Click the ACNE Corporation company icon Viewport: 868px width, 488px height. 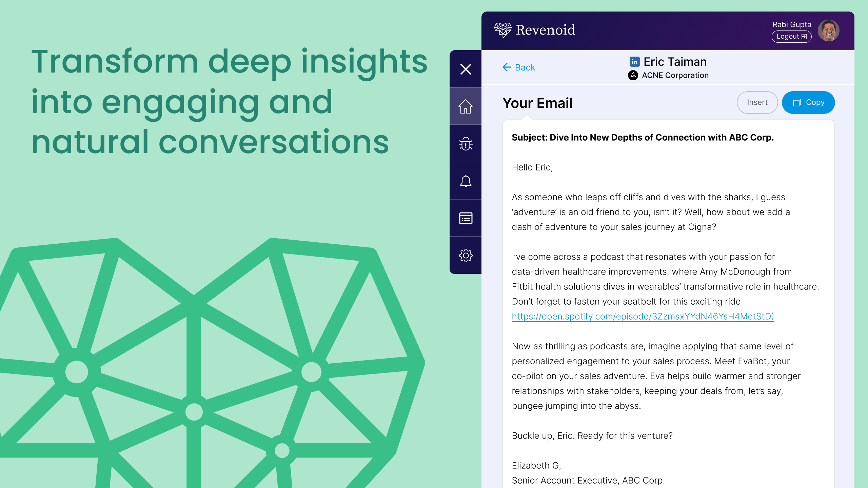click(x=633, y=75)
